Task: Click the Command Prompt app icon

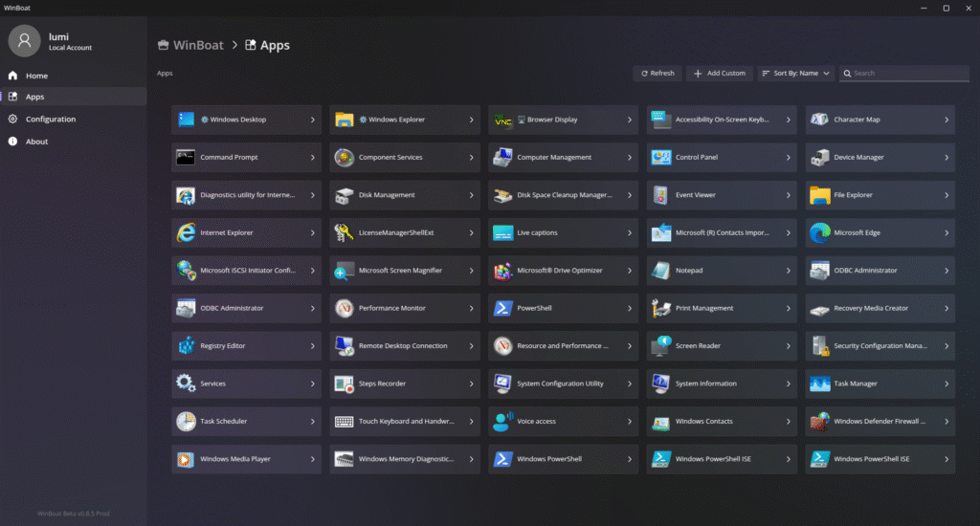Action: click(186, 158)
